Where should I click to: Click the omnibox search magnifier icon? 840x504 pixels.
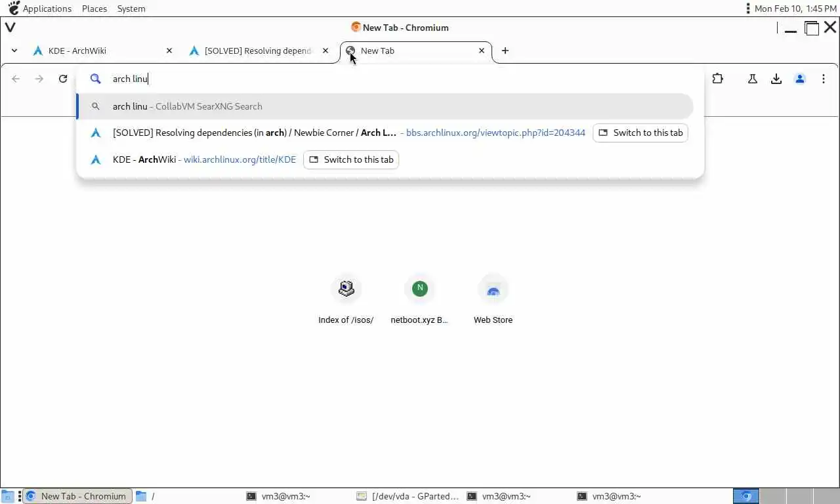tap(96, 79)
